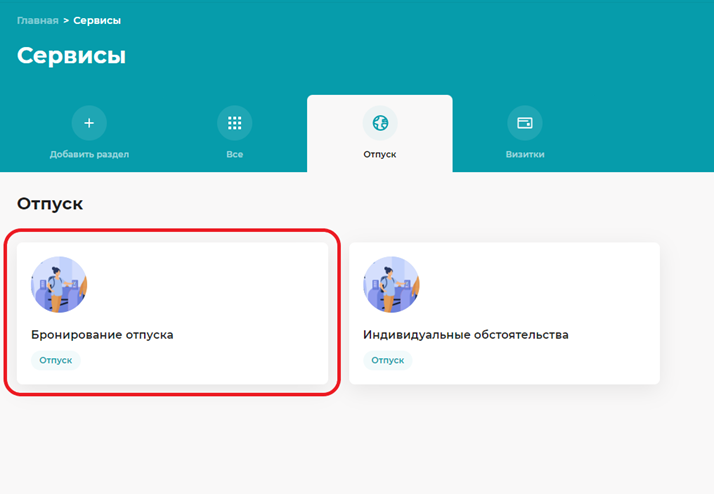Select the Добавить раздел label
Viewport: 714px width, 494px height.
[89, 155]
